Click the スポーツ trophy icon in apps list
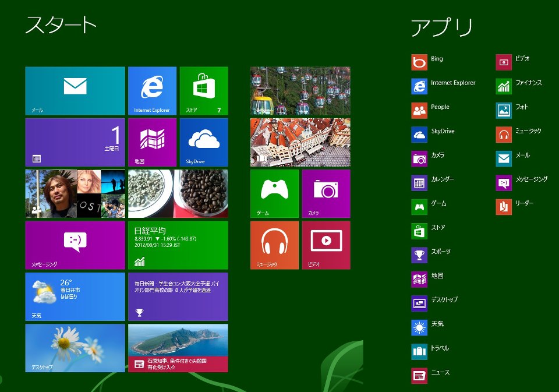This screenshot has height=392, width=559. tap(419, 255)
